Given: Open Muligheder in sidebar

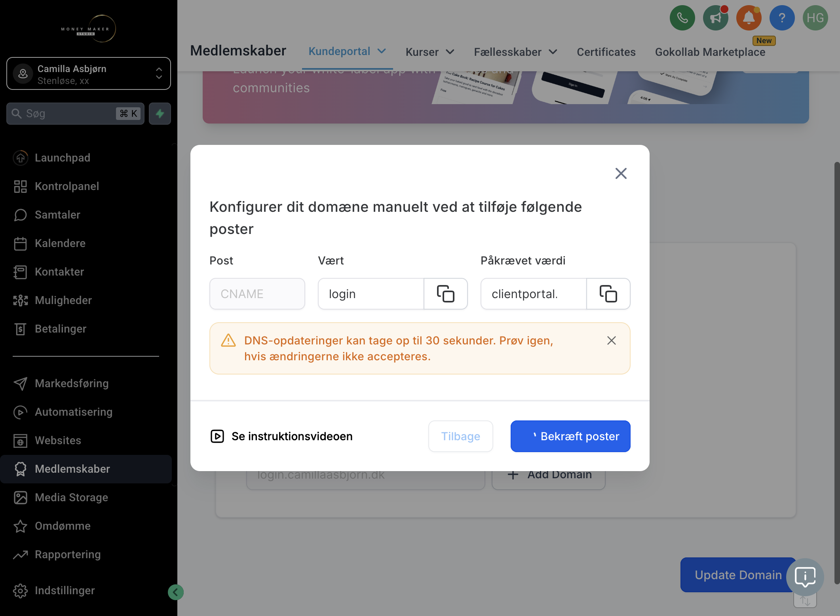Looking at the screenshot, I should click(86, 300).
